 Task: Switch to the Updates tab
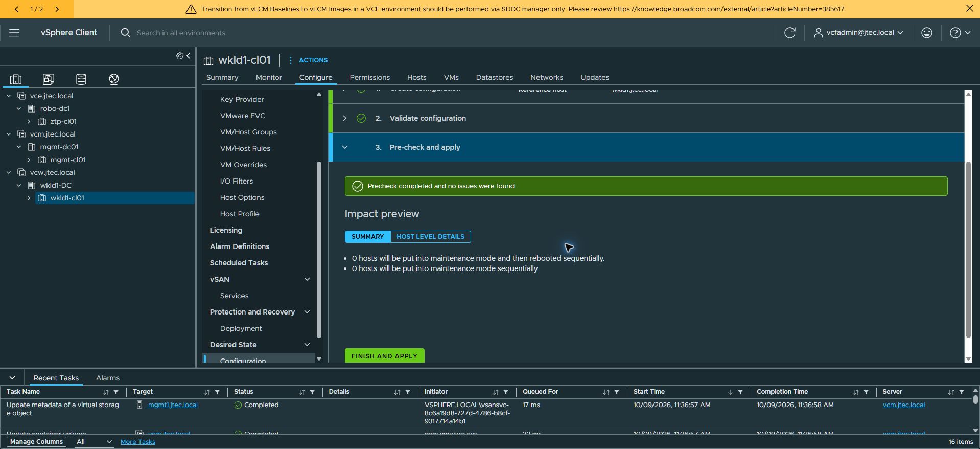595,77
